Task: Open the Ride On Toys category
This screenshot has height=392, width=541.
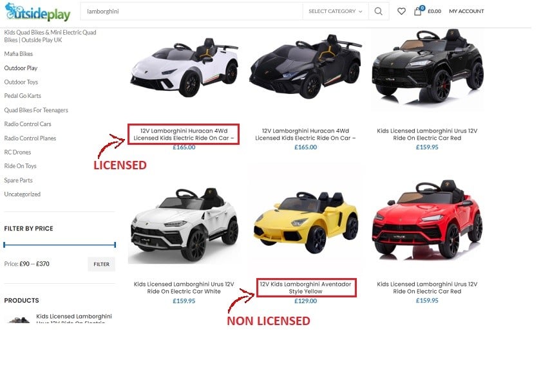Action: pos(21,166)
